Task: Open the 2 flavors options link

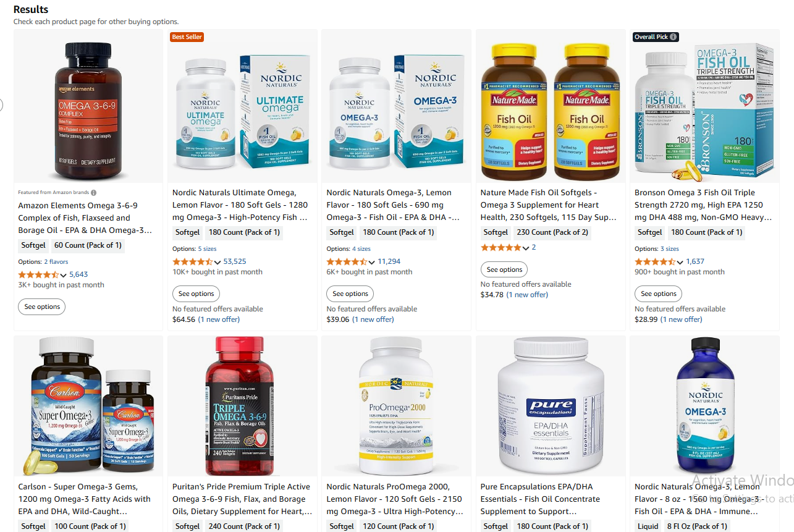Action: click(56, 262)
